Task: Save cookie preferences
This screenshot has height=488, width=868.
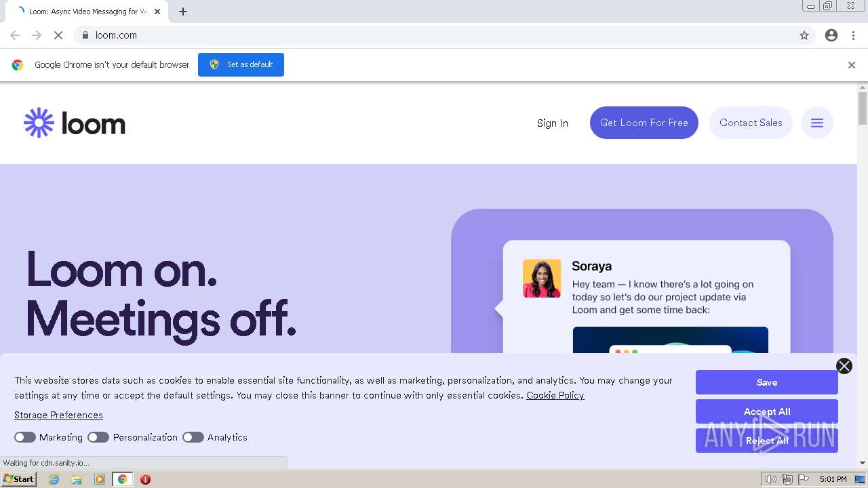Action: pos(767,382)
